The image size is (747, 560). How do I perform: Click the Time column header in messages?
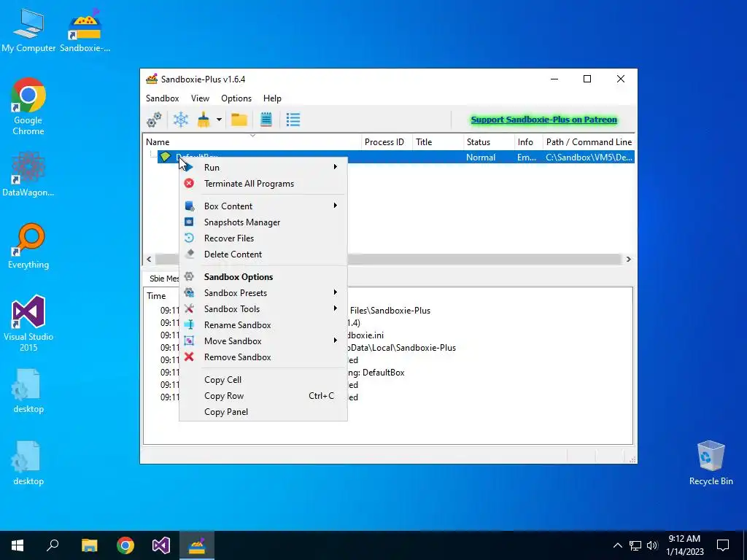[x=156, y=296]
